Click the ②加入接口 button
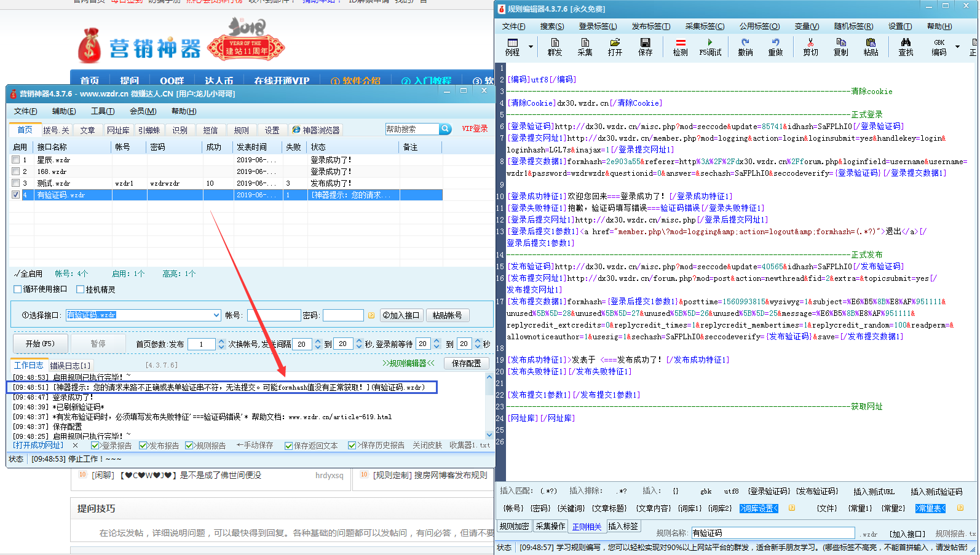980x555 pixels. (x=401, y=315)
